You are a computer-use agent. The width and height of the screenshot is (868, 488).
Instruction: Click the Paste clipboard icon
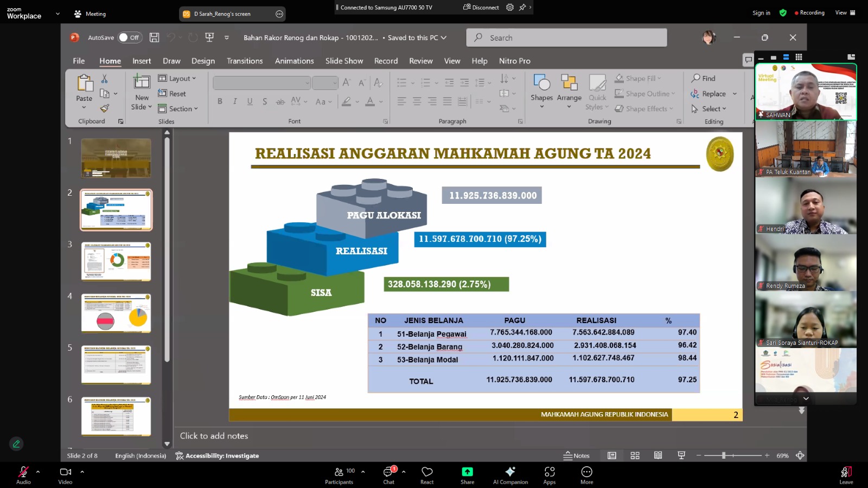(x=84, y=83)
